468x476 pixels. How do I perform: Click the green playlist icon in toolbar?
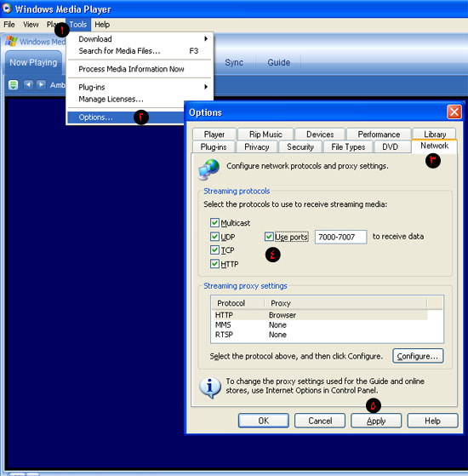pos(13,84)
